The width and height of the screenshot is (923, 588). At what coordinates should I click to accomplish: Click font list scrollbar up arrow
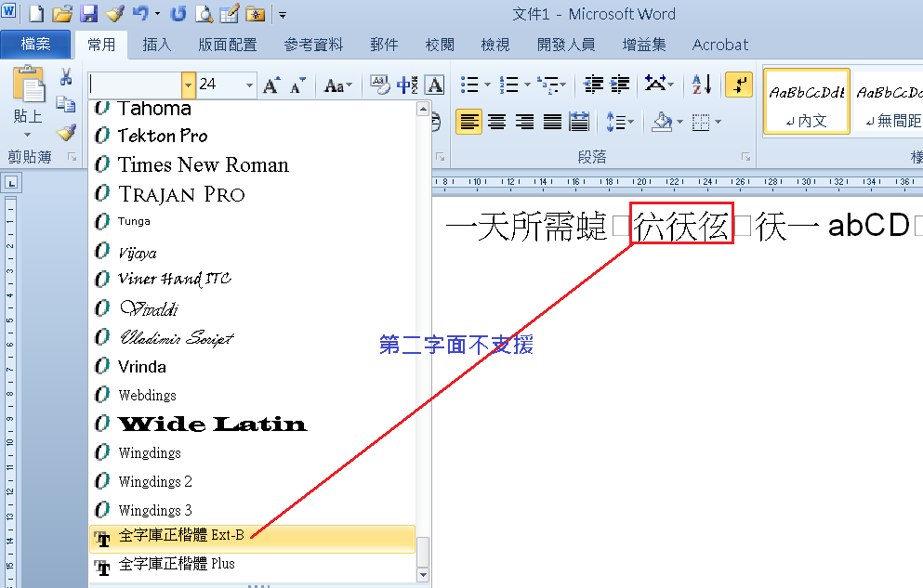coord(422,109)
